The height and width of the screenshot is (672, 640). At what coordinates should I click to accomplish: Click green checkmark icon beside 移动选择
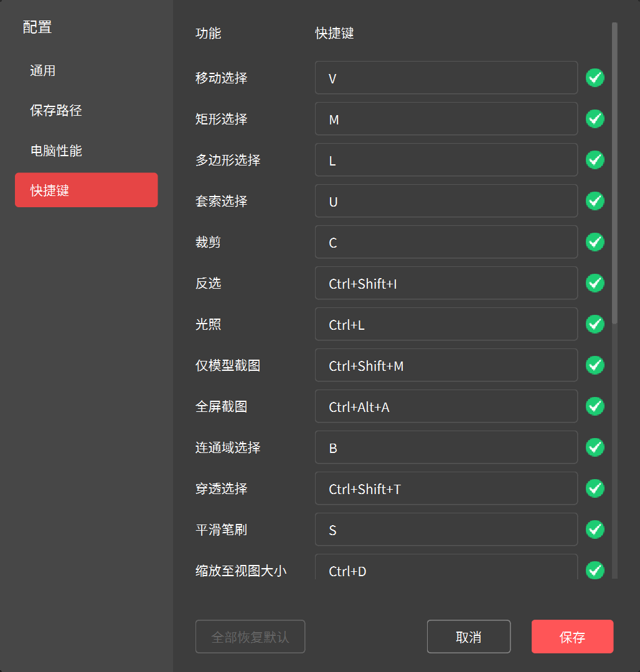click(595, 78)
